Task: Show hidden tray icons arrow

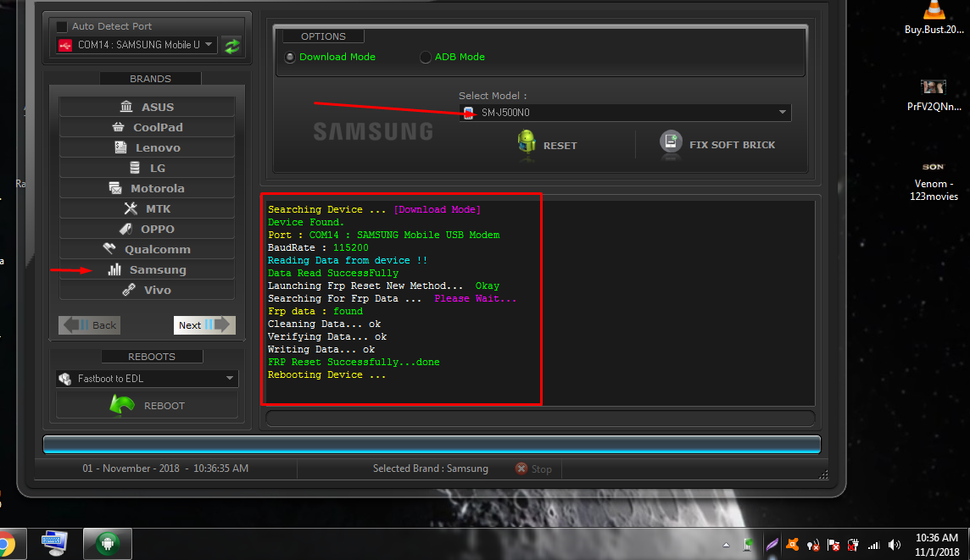Action: [727, 545]
